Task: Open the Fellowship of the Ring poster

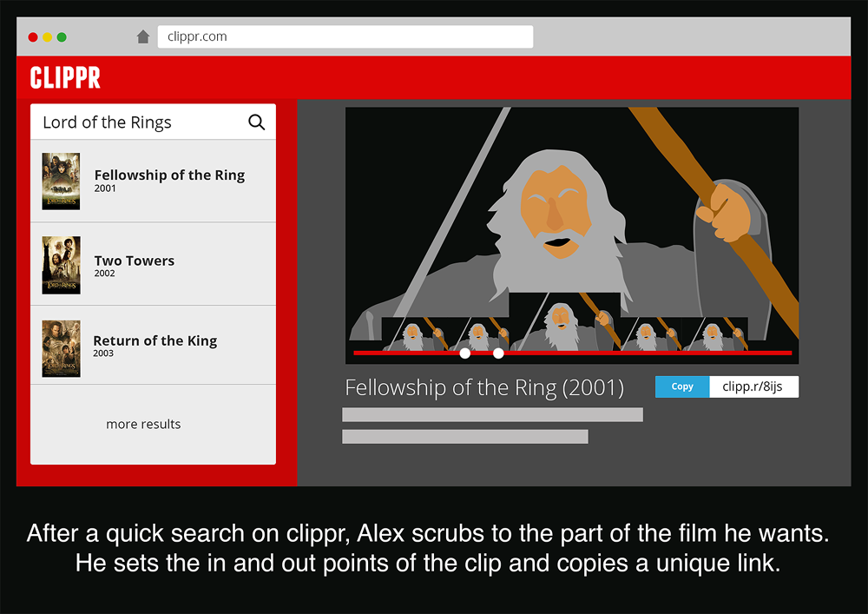Action: (x=61, y=181)
